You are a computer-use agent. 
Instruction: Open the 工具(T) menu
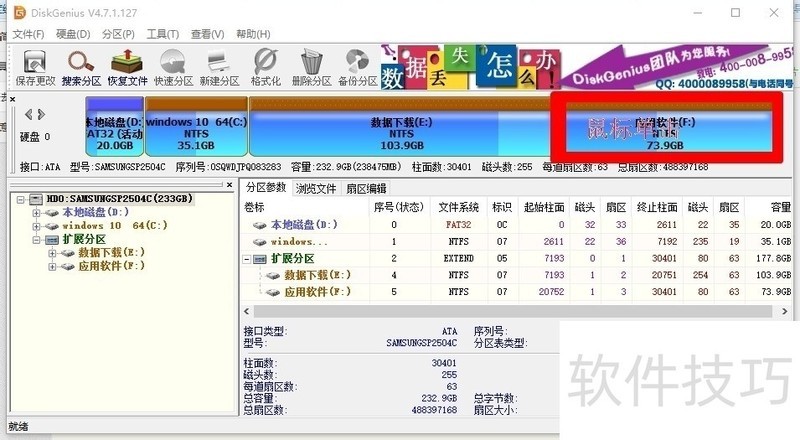[163, 34]
